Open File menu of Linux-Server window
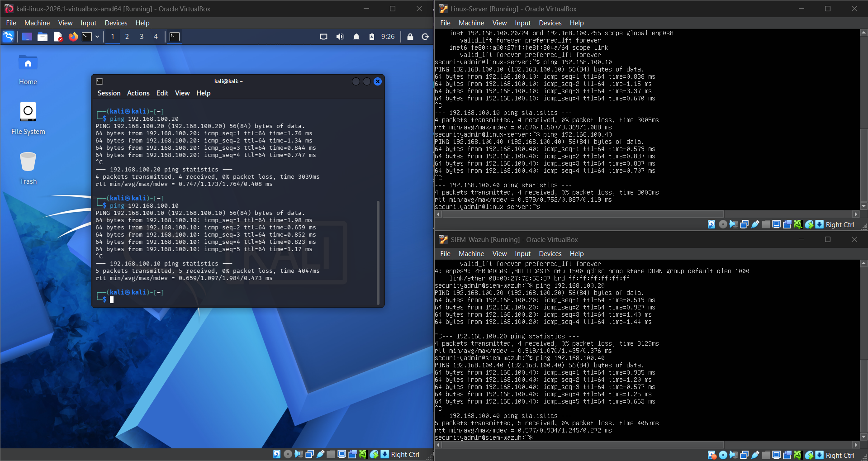The height and width of the screenshot is (461, 868). click(x=446, y=23)
